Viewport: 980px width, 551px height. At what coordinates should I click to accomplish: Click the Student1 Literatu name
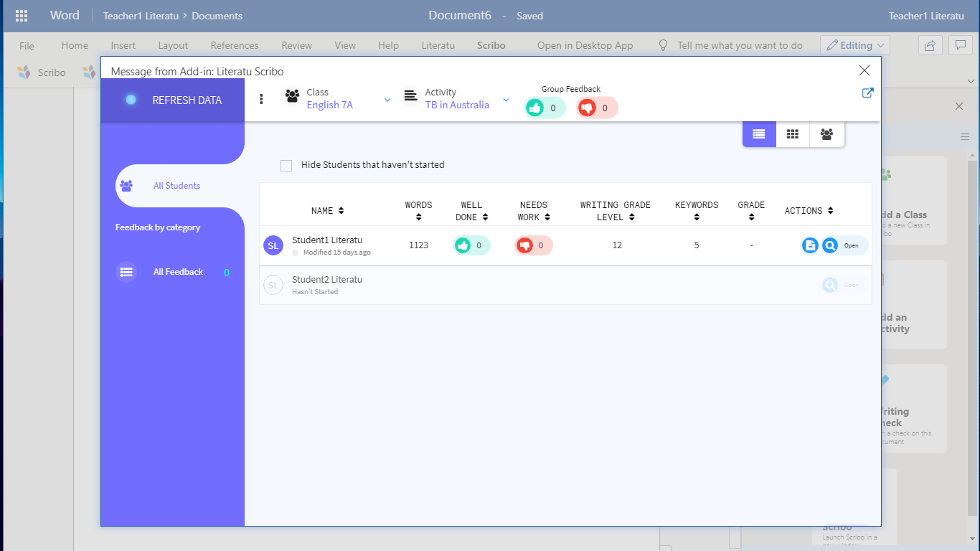tap(327, 240)
